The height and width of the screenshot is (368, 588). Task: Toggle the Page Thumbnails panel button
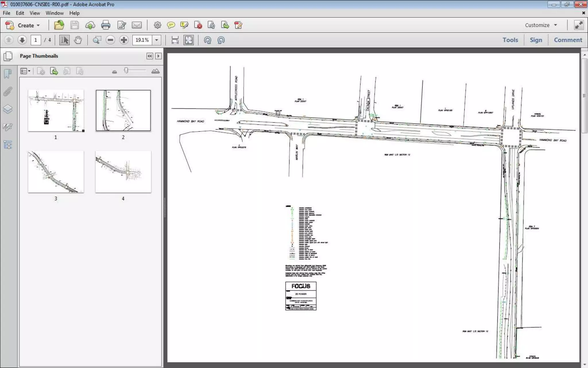click(x=8, y=56)
